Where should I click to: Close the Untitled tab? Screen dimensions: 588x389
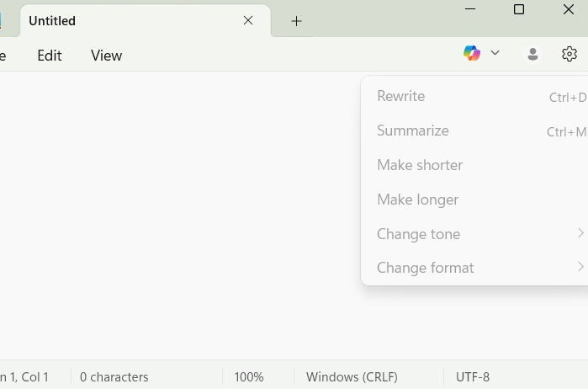coord(248,20)
